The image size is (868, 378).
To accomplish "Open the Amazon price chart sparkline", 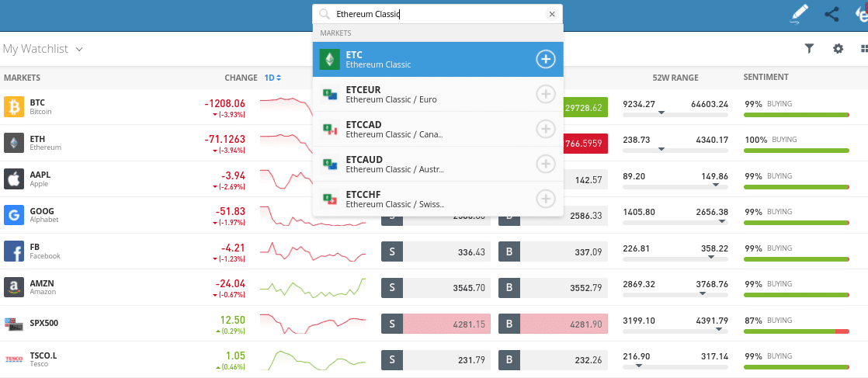I will (x=313, y=286).
